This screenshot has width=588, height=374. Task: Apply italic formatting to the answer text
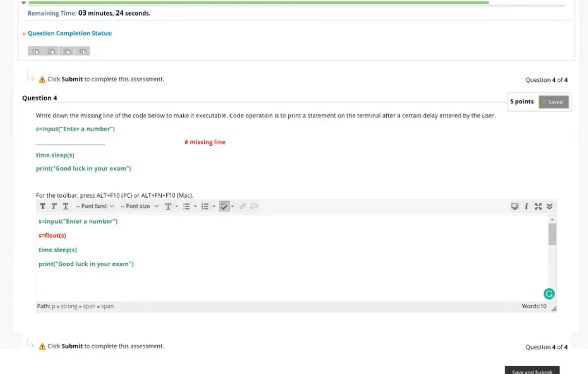[x=54, y=206]
